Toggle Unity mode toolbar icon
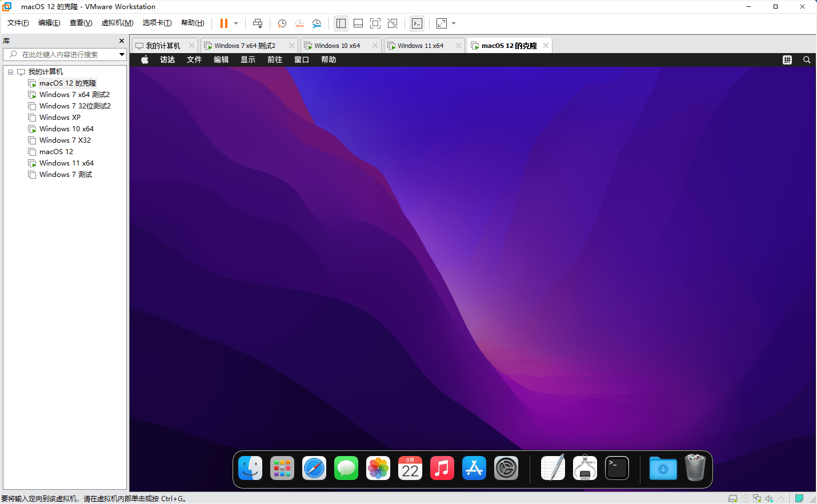 [393, 23]
